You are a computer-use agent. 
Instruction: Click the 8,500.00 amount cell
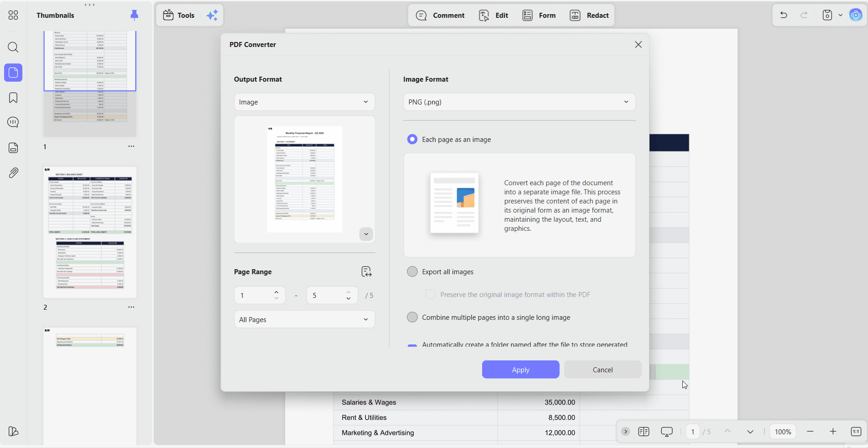click(x=539, y=417)
